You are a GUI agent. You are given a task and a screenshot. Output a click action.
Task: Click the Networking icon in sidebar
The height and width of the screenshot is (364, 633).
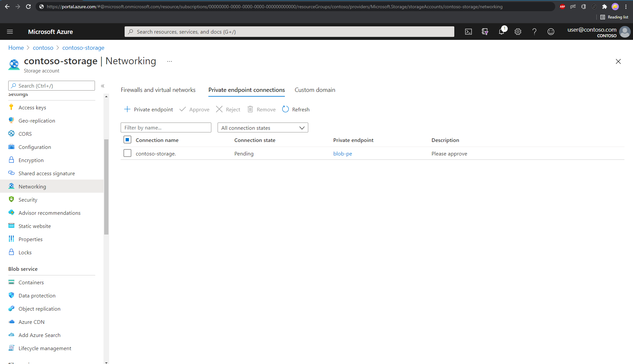pos(11,186)
